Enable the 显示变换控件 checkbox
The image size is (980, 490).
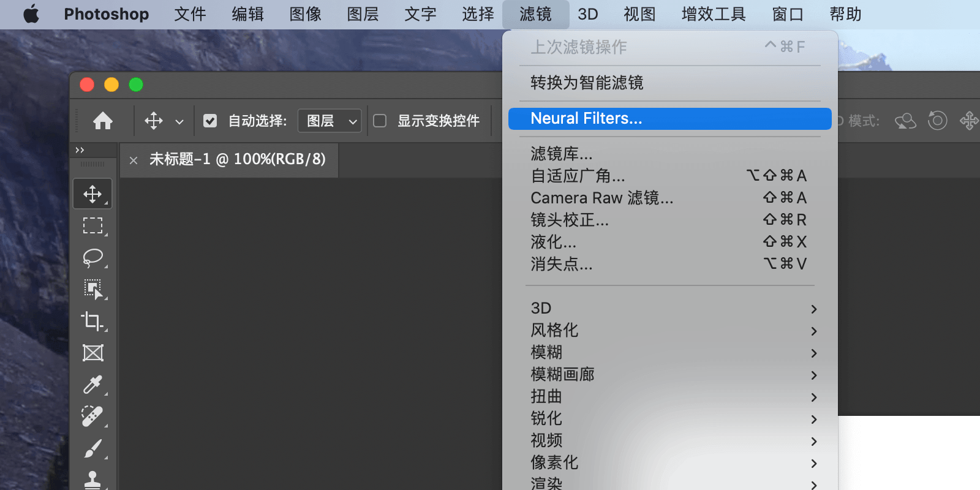click(x=380, y=121)
